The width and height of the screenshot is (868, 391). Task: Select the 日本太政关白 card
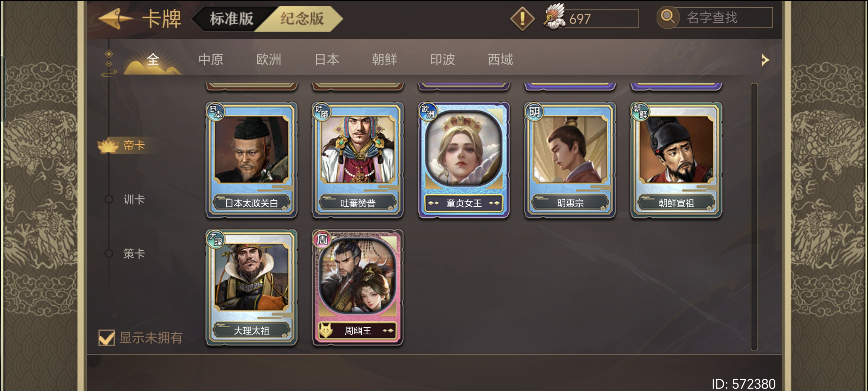pos(251,160)
